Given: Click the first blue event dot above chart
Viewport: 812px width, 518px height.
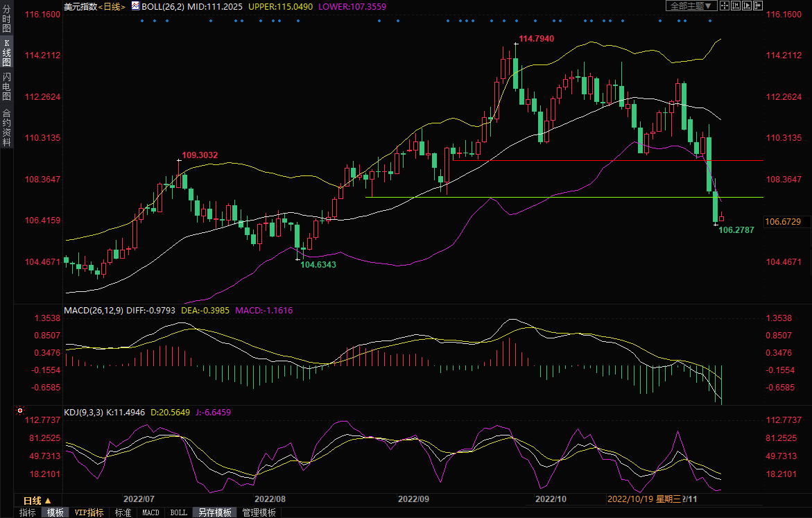Looking at the screenshot, I should click(x=141, y=20).
